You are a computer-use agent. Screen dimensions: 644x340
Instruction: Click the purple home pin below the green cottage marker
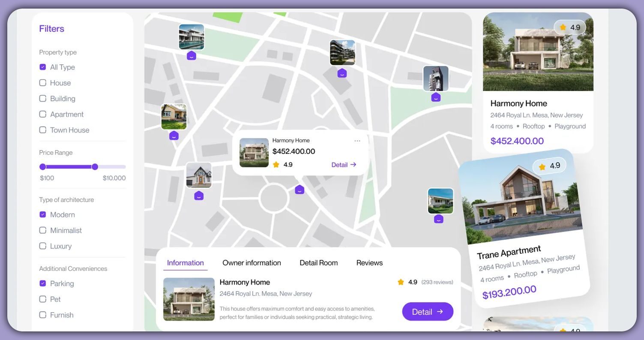coord(174,136)
